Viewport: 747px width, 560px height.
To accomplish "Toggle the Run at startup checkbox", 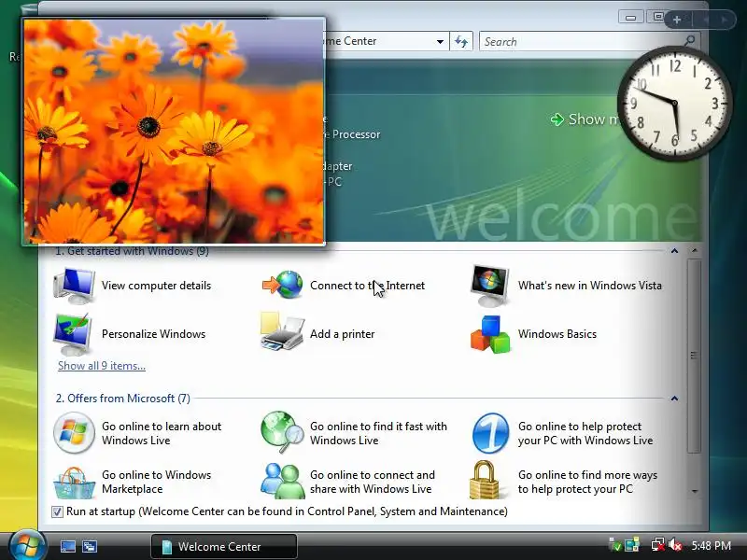I will click(57, 511).
